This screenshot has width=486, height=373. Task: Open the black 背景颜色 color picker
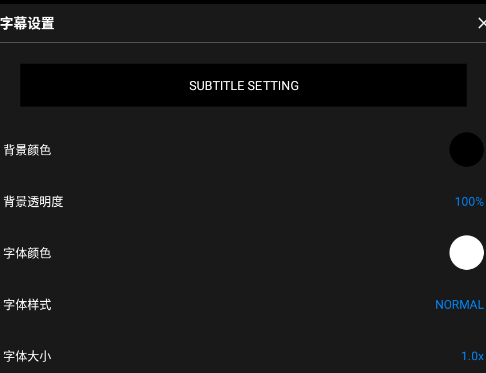[x=466, y=150]
